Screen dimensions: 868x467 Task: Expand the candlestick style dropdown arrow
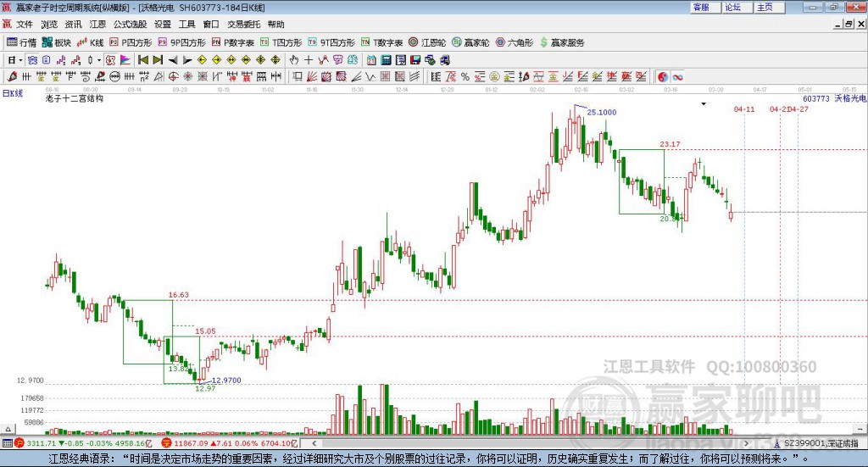tap(99, 60)
